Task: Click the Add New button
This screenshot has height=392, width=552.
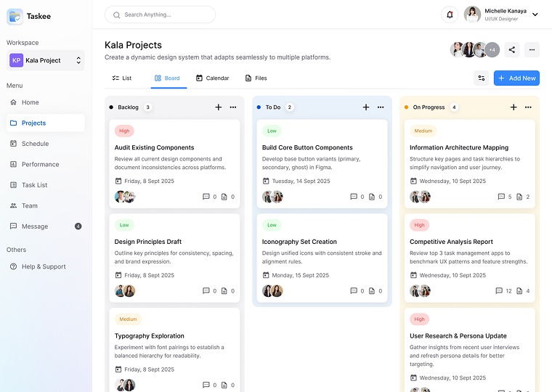Action: tap(516, 78)
